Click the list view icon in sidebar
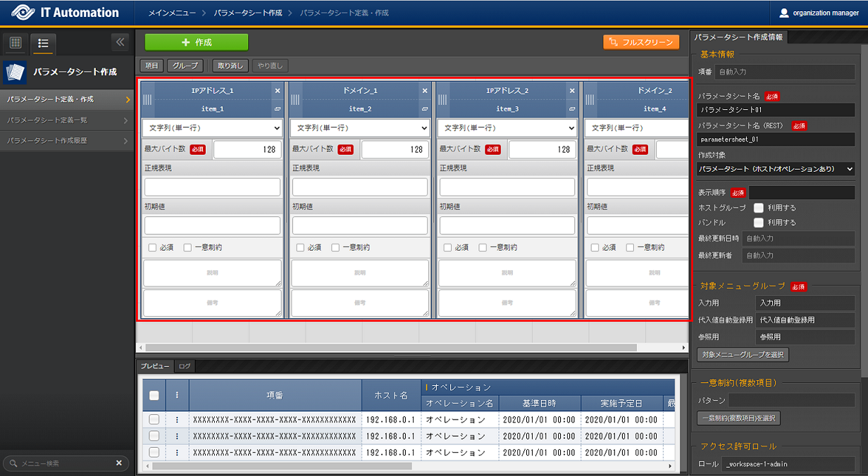Viewport: 868px width, 476px height. pos(43,43)
